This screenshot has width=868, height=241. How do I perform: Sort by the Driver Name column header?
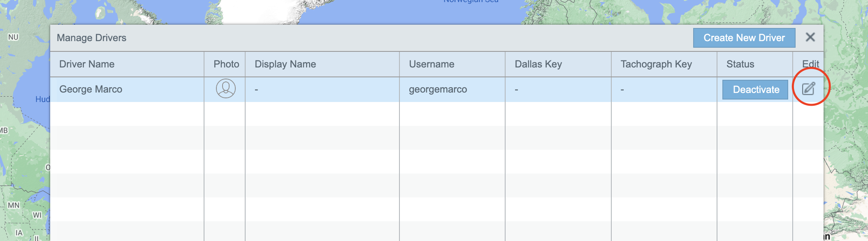(x=87, y=64)
